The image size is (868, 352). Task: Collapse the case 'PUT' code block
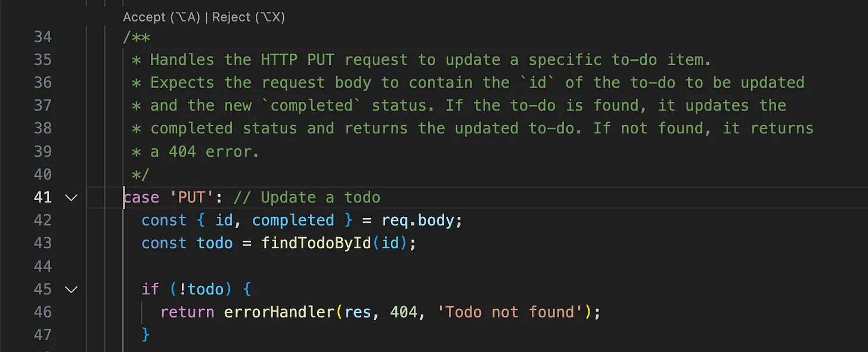(x=71, y=197)
